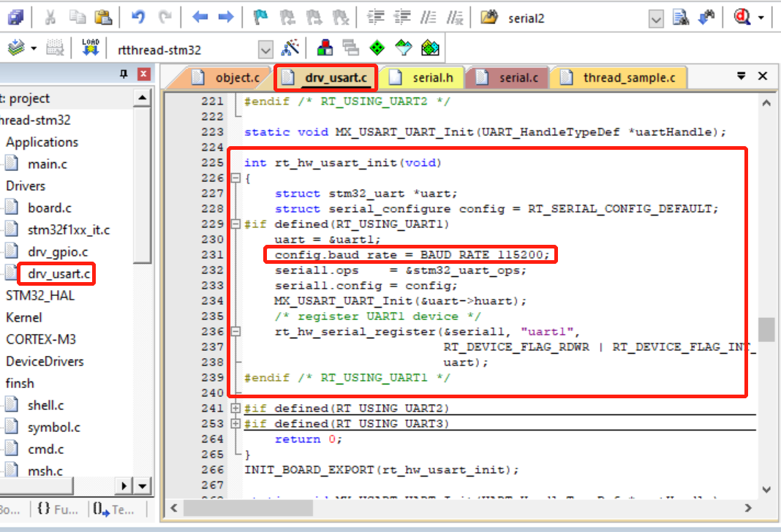The image size is (781, 532).
Task: Unindent the selected lines
Action: click(x=402, y=18)
